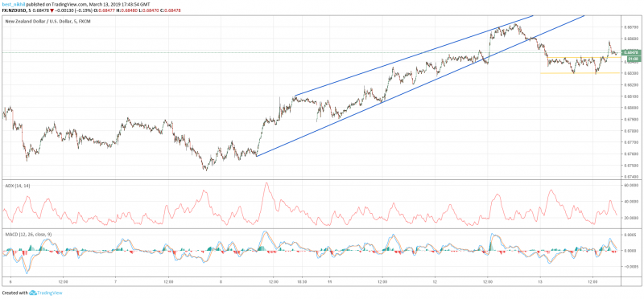The height and width of the screenshot is (299, 644).
Task: Click the 0.67700 price axis label
Action: point(630,142)
